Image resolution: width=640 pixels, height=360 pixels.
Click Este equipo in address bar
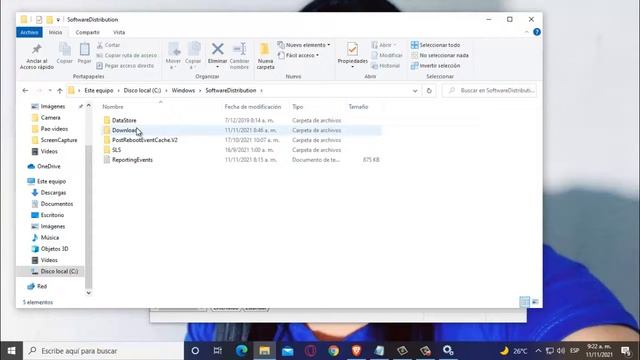pyautogui.click(x=99, y=91)
